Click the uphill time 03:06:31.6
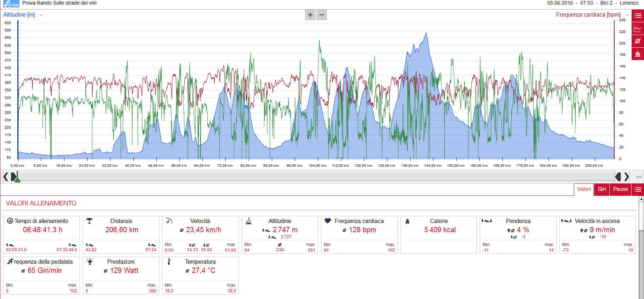 [x=16, y=250]
